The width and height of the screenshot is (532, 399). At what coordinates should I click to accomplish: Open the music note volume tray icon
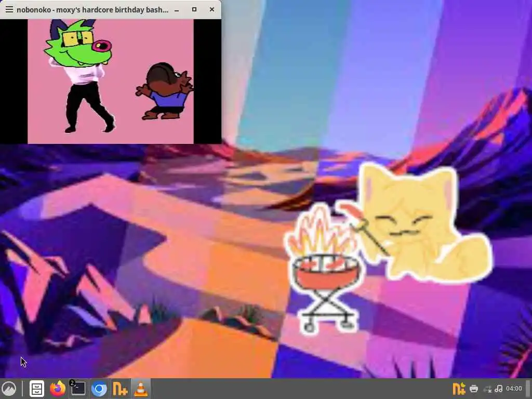[498, 389]
